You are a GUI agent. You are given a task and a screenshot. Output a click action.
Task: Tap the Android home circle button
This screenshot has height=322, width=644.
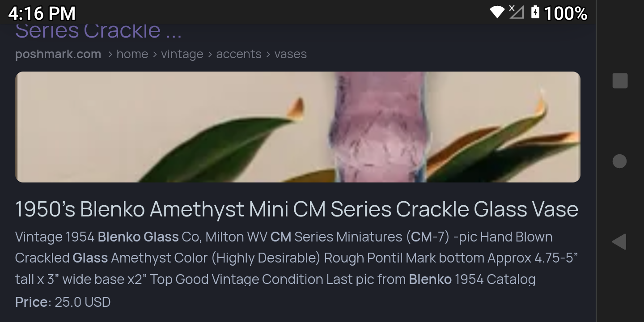pos(619,161)
